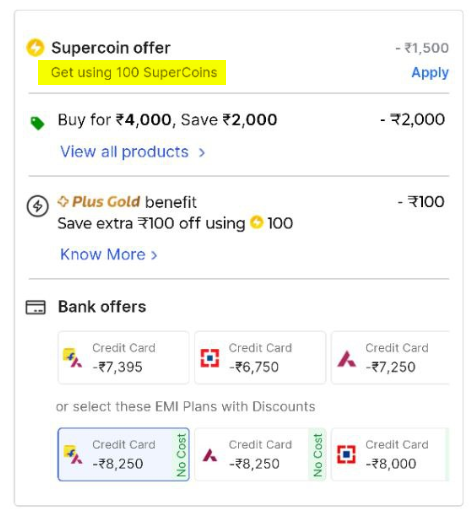
Task: Click the green price tag icon
Action: (37, 123)
